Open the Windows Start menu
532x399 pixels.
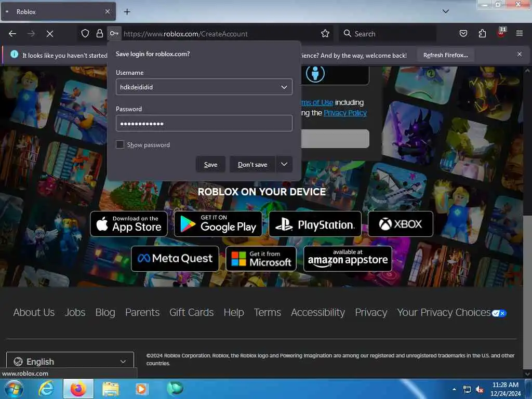14,389
